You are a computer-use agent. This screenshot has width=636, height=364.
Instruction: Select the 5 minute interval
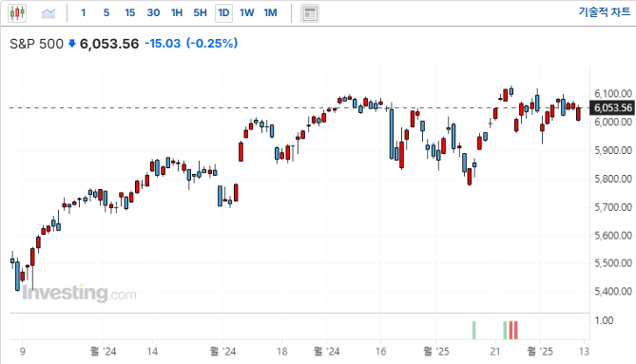106,13
